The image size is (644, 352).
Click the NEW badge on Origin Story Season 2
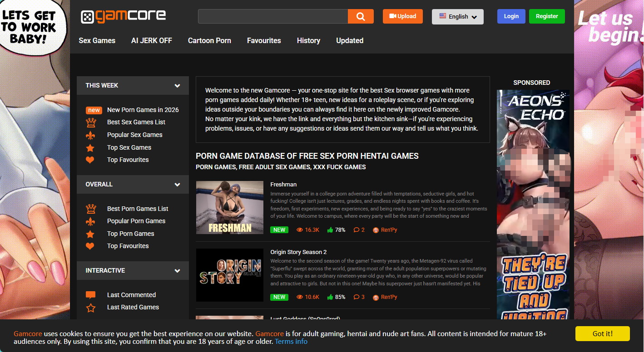click(279, 297)
